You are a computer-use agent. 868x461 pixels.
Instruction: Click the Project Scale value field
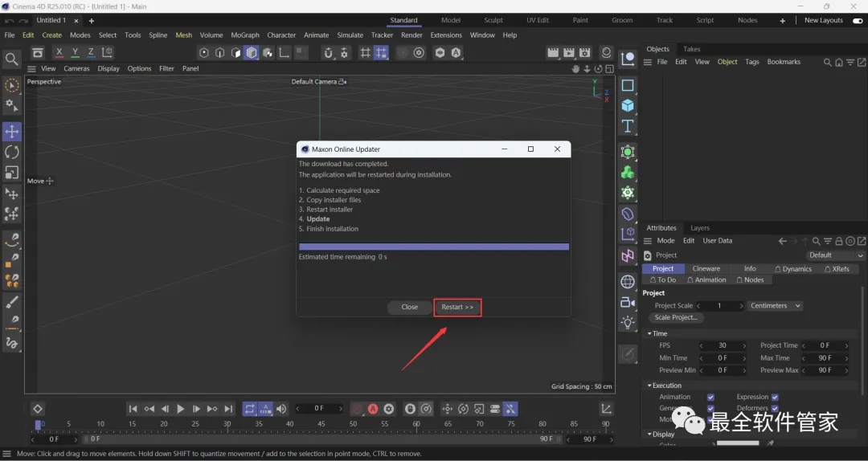click(719, 305)
